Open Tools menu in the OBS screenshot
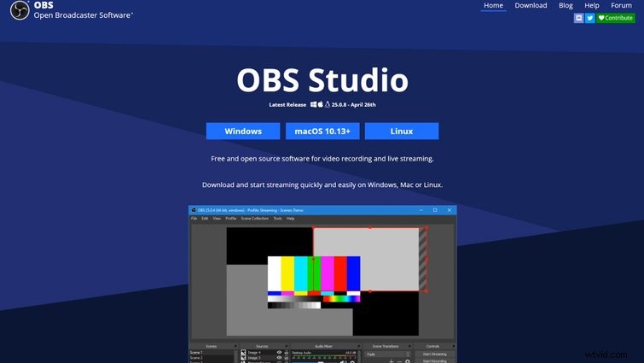The image size is (644, 363). [x=277, y=219]
